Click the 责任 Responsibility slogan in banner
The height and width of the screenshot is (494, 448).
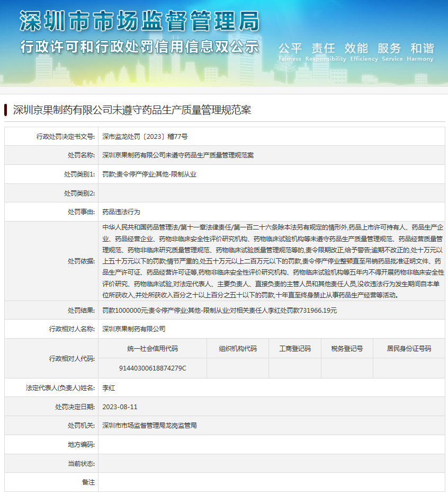click(x=326, y=51)
